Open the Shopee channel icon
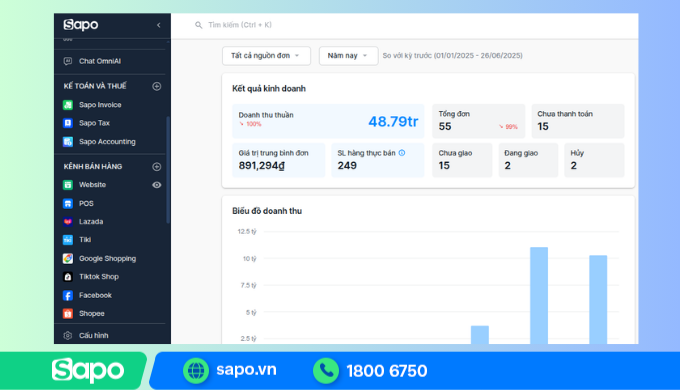Screen dimensions: 680x390 point(68,314)
